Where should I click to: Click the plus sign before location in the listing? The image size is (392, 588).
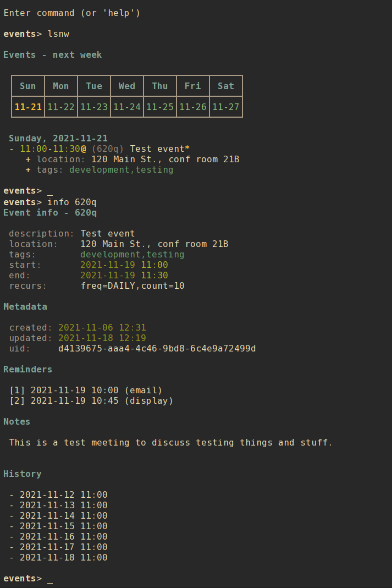[28, 160]
